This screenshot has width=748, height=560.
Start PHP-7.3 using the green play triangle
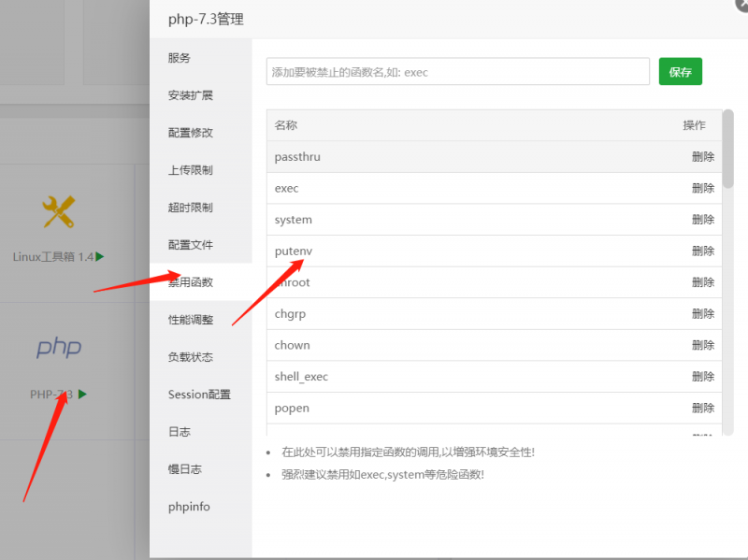point(80,394)
